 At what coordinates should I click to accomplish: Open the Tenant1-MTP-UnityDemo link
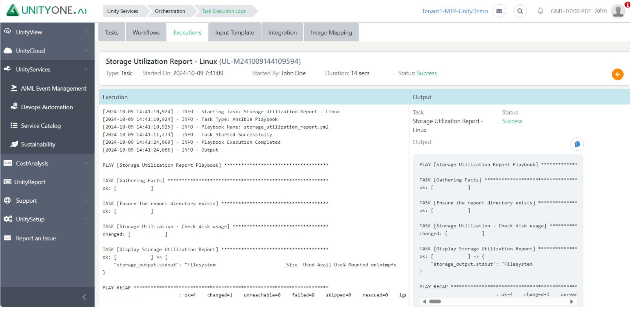[x=455, y=11]
